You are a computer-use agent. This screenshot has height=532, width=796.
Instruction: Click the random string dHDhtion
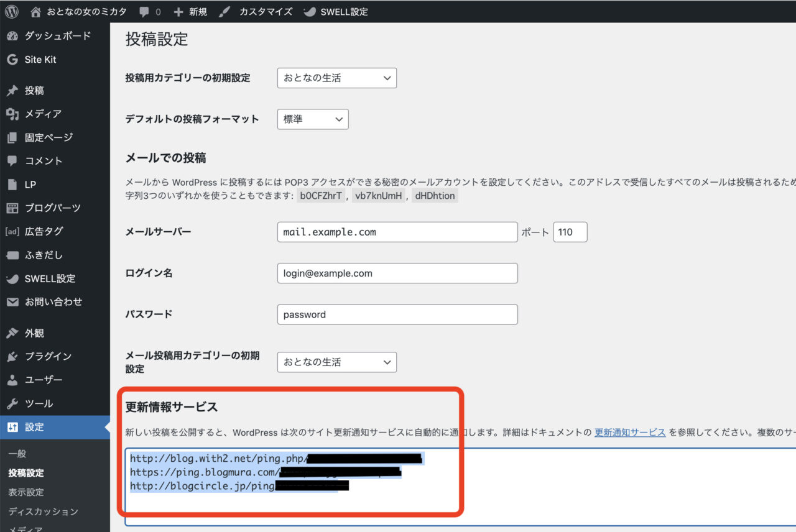pyautogui.click(x=434, y=196)
